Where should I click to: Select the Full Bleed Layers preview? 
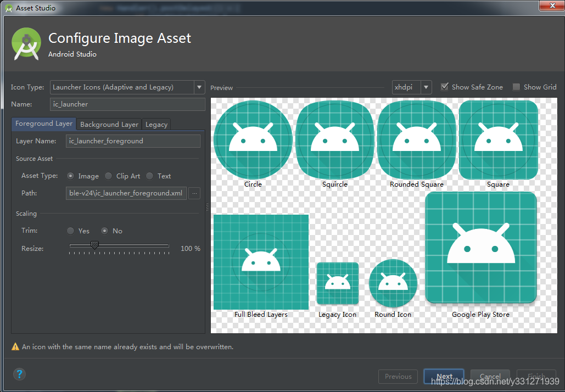coord(261,262)
